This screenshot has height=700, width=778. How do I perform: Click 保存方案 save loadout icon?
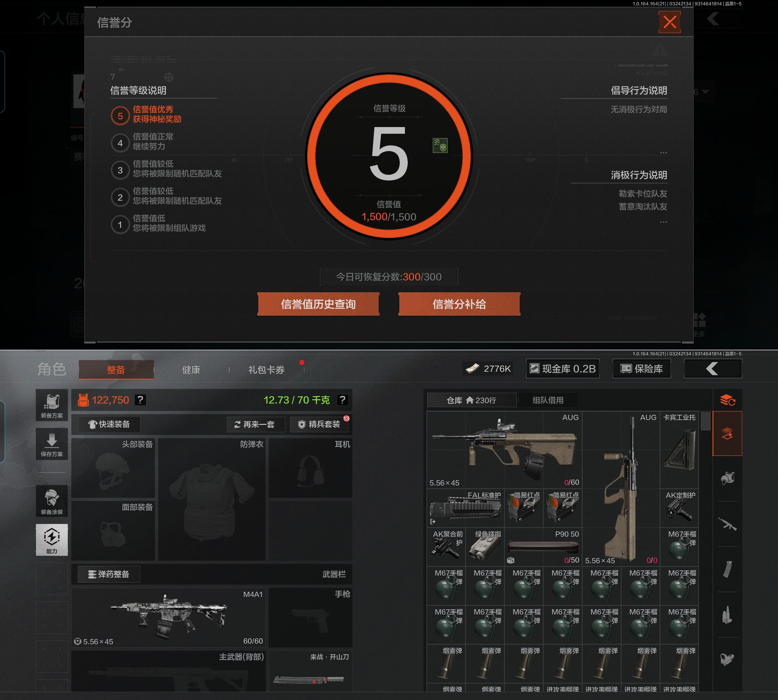(x=52, y=445)
